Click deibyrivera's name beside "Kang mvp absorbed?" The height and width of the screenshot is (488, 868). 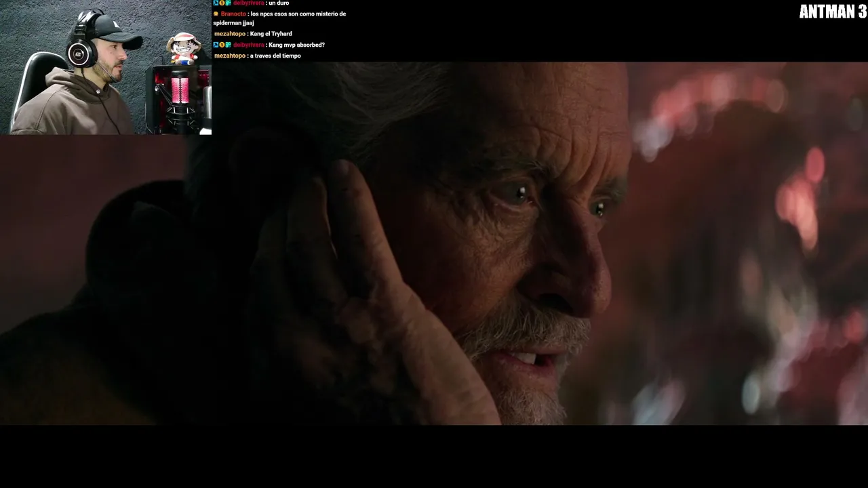click(x=249, y=45)
